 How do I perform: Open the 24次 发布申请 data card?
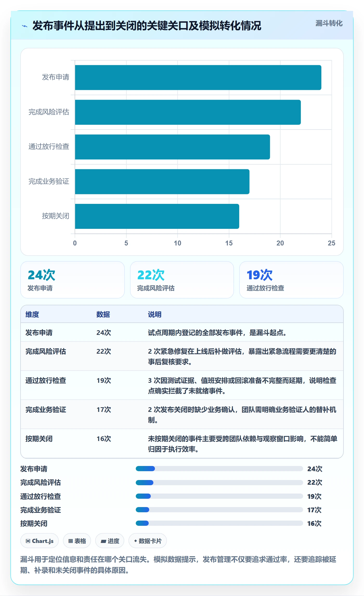[x=73, y=280]
